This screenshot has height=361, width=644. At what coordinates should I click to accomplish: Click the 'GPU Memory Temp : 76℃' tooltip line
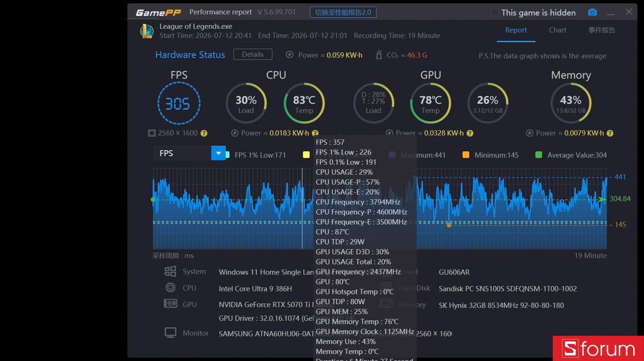coord(357,321)
